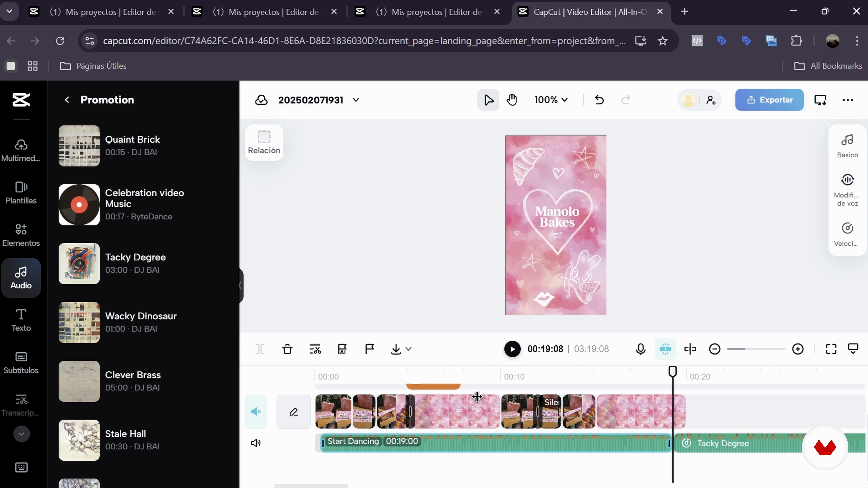Screen dimensions: 868x488
Task: Add a flag marker on timeline
Action: [x=370, y=349]
